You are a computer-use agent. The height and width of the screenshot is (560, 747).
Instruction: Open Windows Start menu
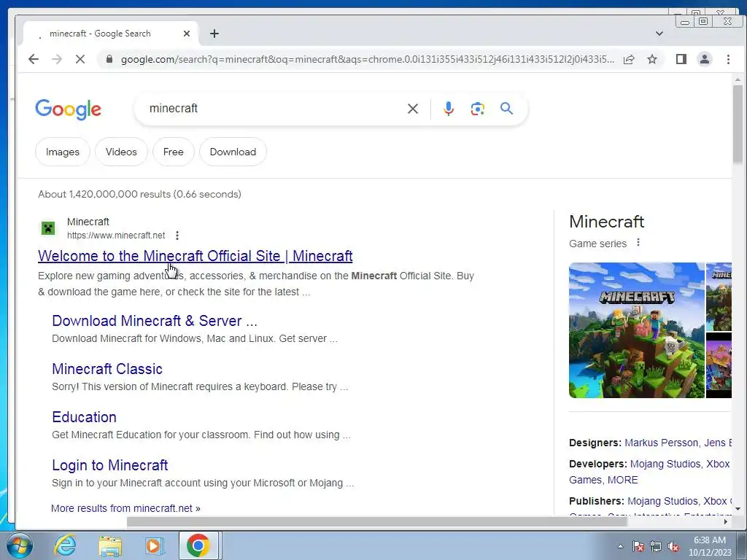[19, 545]
